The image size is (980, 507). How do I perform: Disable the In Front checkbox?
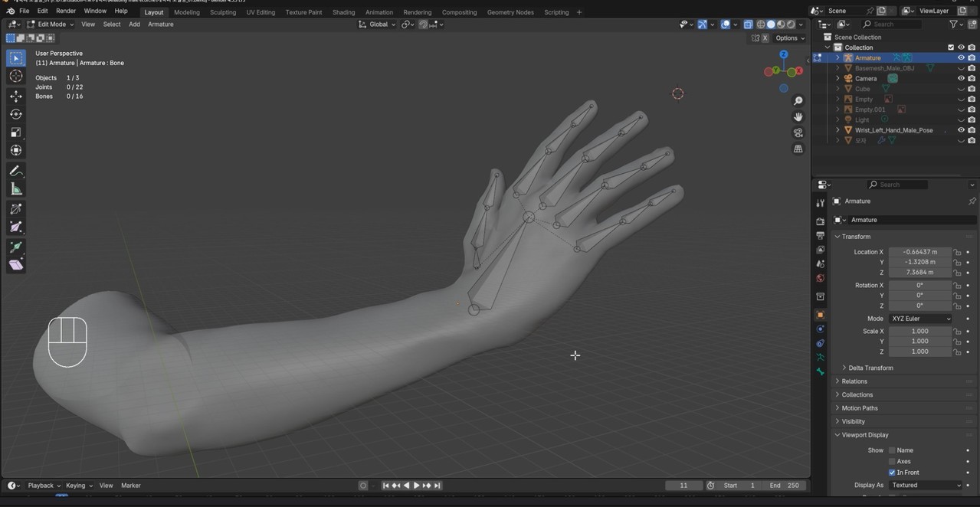click(890, 472)
